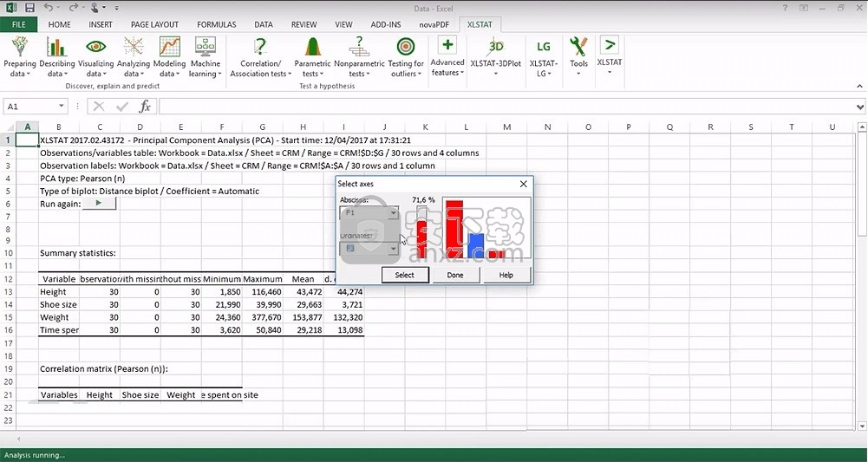Switch to the PAGE LAYOUT tab
Screen dimensions: 868x462
[154, 24]
